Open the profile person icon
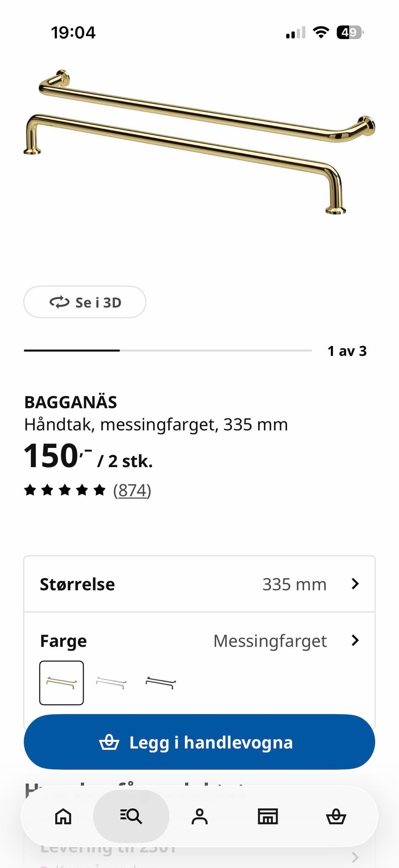Viewport: 399px width, 868px height. [199, 816]
